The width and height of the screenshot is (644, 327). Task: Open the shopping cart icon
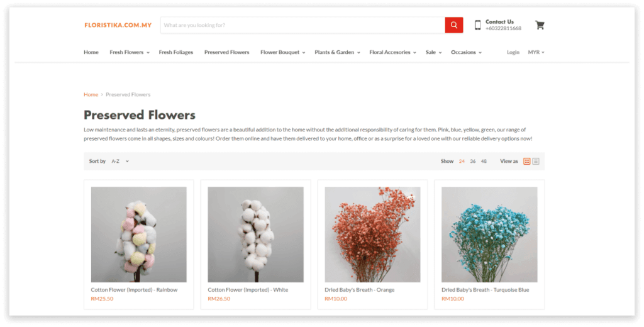540,25
